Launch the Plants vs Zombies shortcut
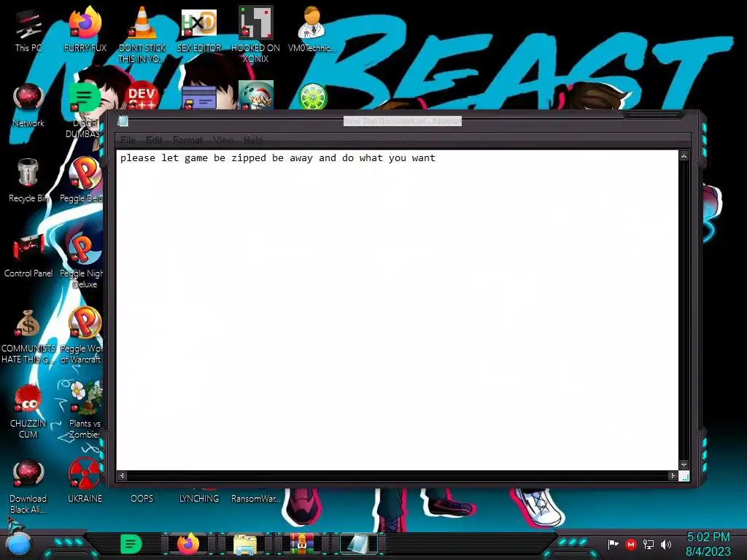Screen dimensions: 747x560 [85, 410]
